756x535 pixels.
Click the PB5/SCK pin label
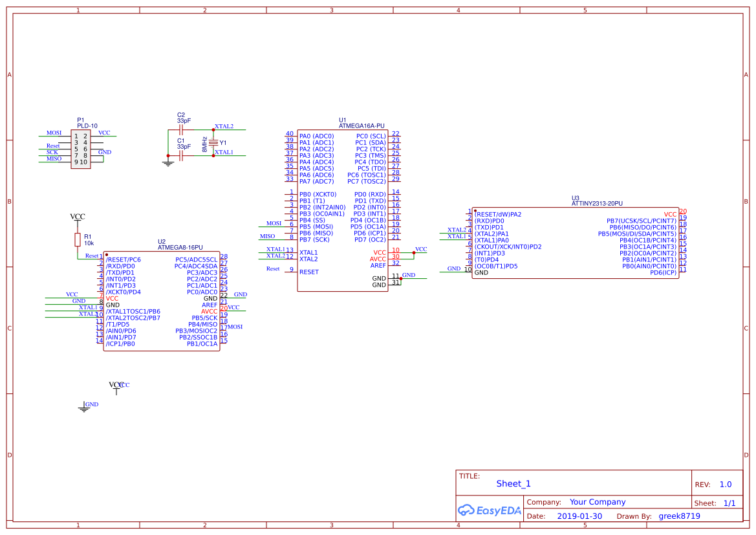pyautogui.click(x=204, y=318)
